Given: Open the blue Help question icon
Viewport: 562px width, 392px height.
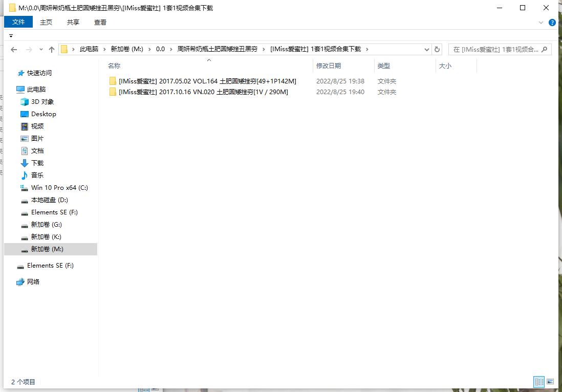Looking at the screenshot, I should click(x=552, y=23).
